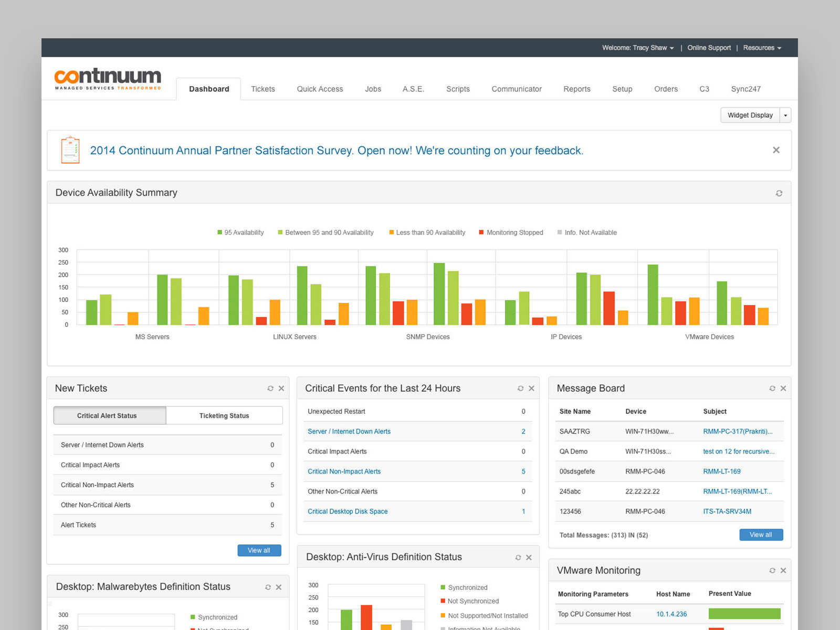Open the Widget Display dropdown arrow

click(785, 115)
